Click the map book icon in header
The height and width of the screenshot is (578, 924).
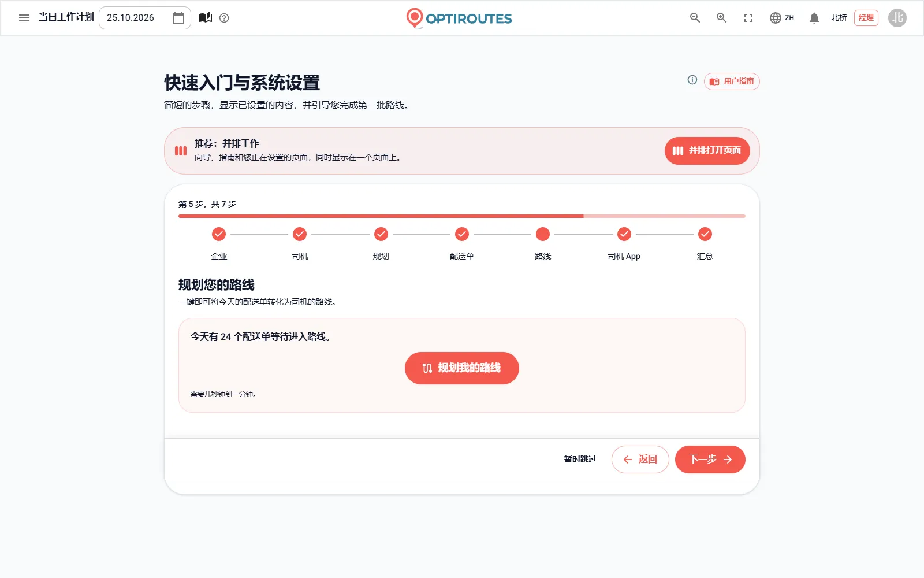206,18
